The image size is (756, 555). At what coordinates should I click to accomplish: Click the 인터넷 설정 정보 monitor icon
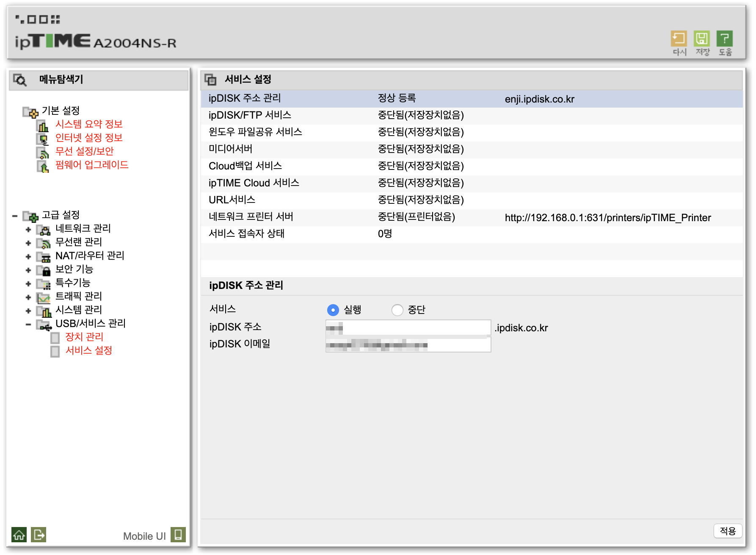[x=43, y=139]
